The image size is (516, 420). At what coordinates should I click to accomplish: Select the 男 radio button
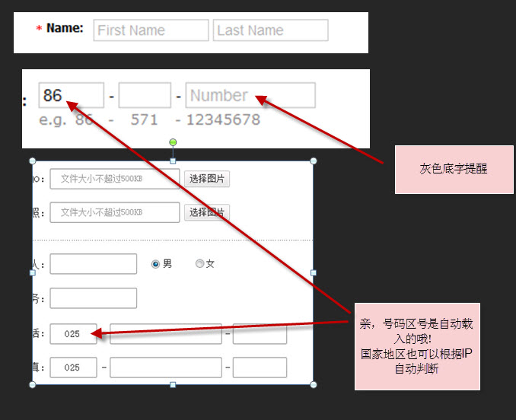coord(155,264)
